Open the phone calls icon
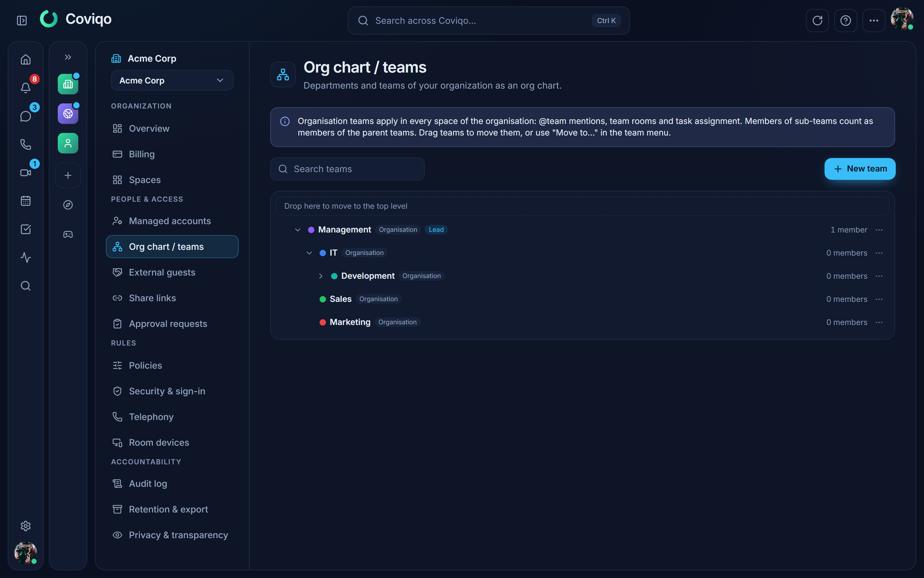 click(x=26, y=144)
